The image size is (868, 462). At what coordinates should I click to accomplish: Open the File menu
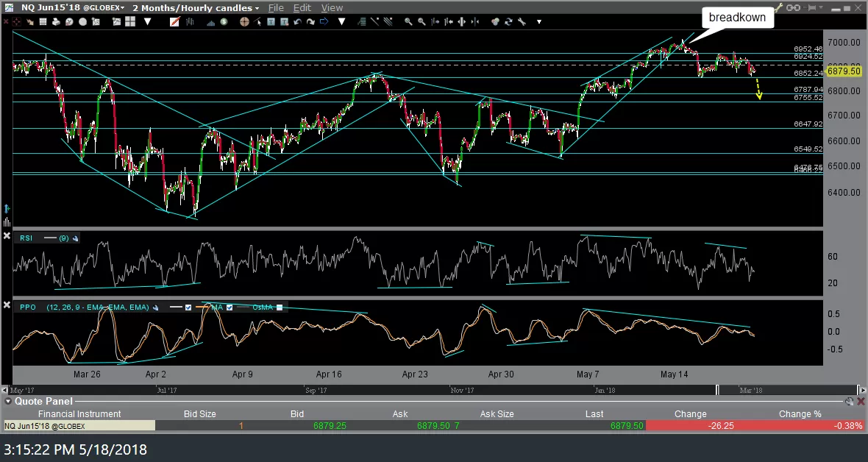click(276, 8)
